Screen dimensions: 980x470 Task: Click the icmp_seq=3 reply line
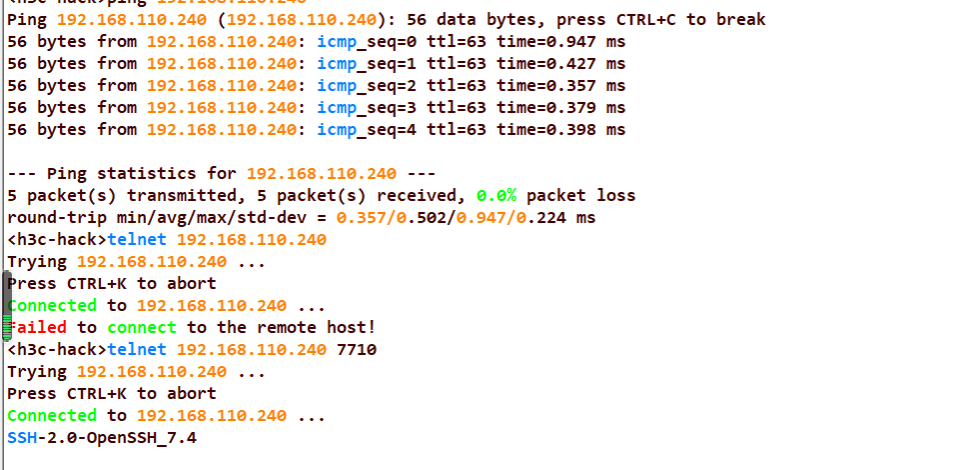click(x=316, y=107)
